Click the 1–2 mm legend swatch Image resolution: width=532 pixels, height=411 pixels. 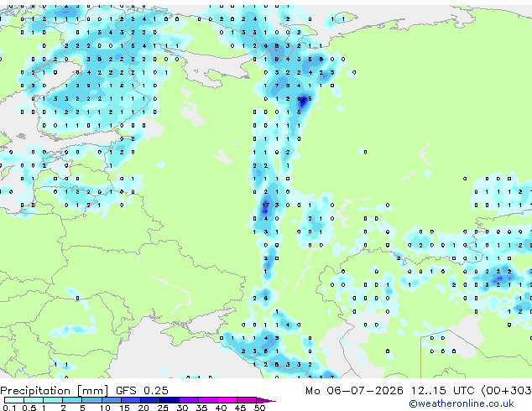(x=53, y=400)
